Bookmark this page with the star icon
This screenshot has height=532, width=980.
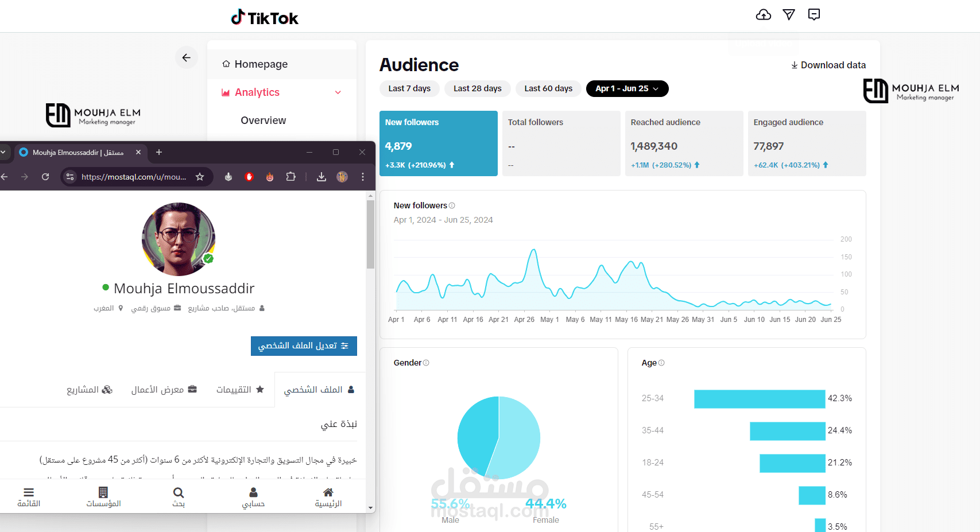pos(200,177)
